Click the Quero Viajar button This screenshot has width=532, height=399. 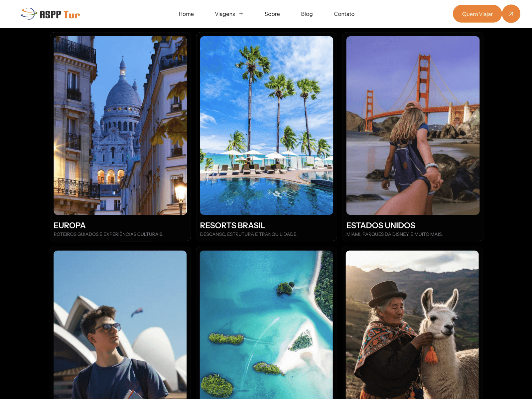tap(477, 14)
